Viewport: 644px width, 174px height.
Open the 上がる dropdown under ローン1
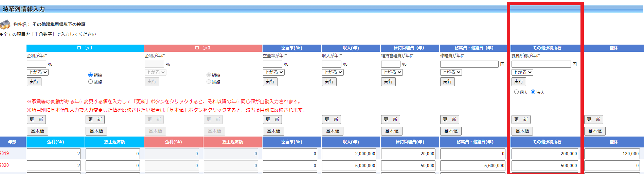(38, 72)
